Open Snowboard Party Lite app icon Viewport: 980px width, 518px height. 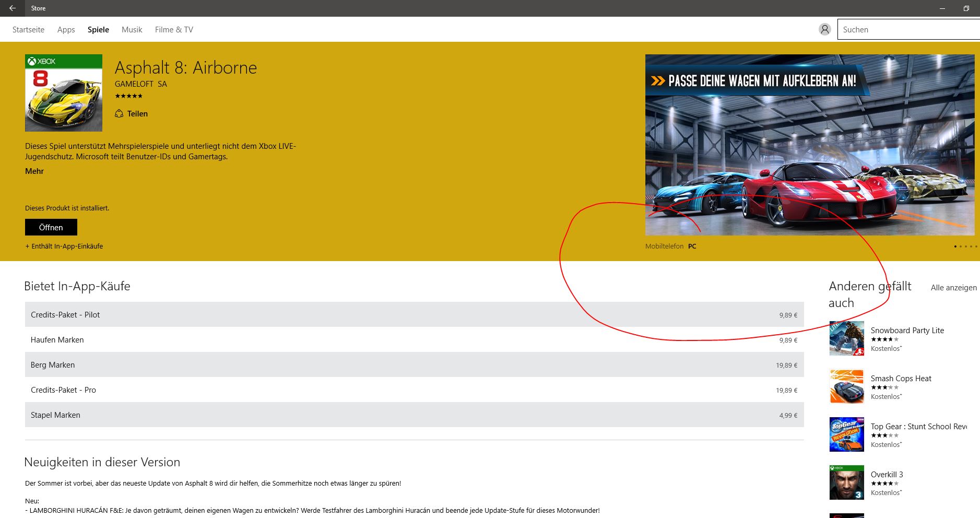(x=847, y=338)
